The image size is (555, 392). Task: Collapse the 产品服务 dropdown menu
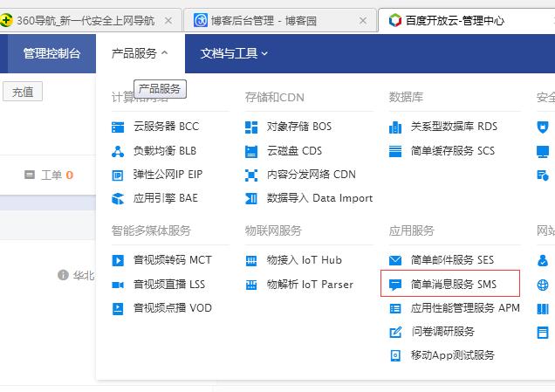click(x=140, y=53)
